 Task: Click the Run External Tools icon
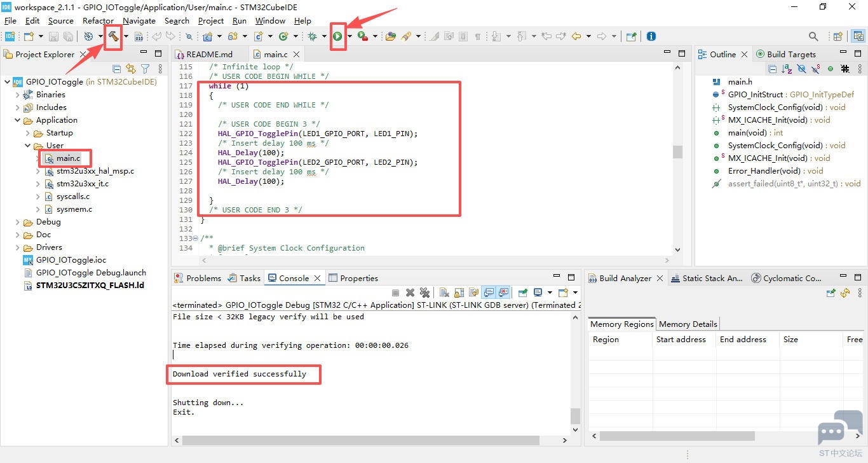click(363, 36)
